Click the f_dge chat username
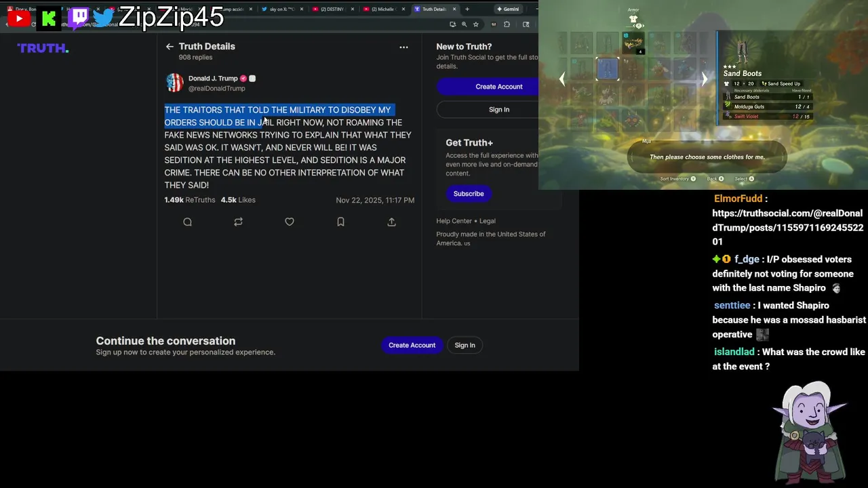The image size is (868, 488). [747, 260]
